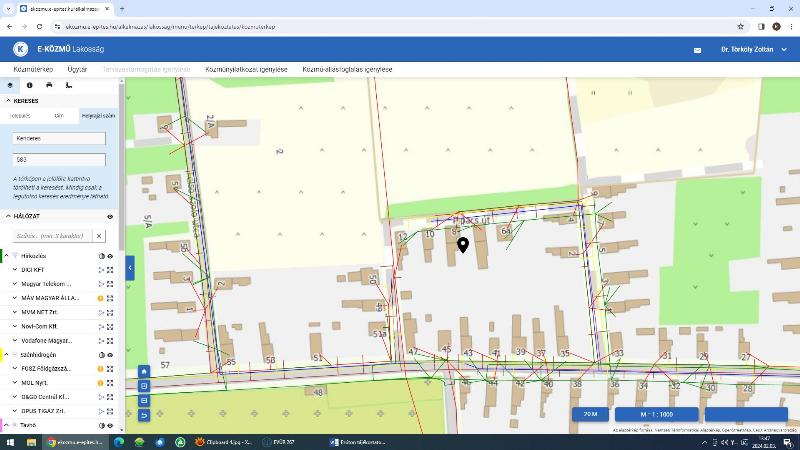Click the print icon in sidebar
The image size is (800, 450).
pos(49,85)
